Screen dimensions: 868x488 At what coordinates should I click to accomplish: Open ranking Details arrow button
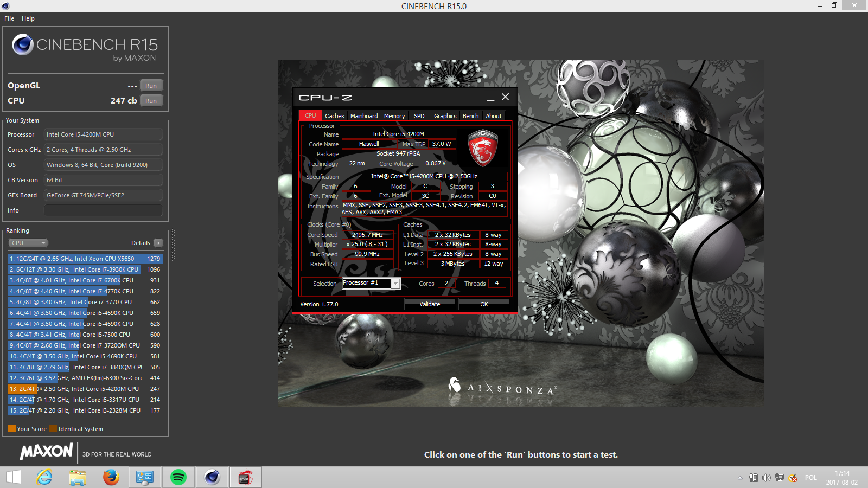(158, 243)
